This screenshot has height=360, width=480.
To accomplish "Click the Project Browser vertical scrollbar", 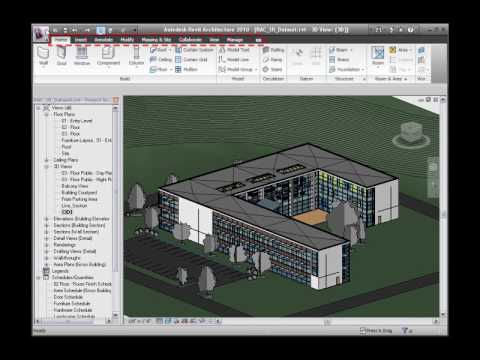I will tap(116, 211).
